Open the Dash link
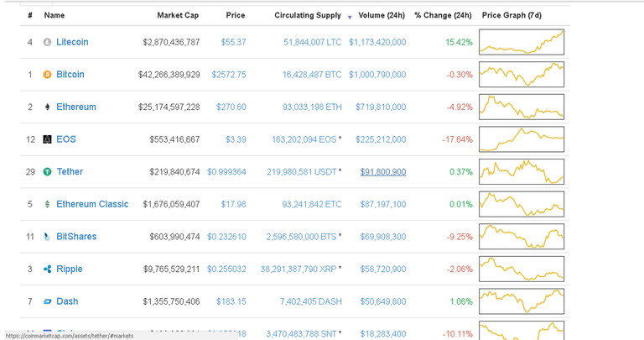The height and width of the screenshot is (340, 644). coord(67,301)
